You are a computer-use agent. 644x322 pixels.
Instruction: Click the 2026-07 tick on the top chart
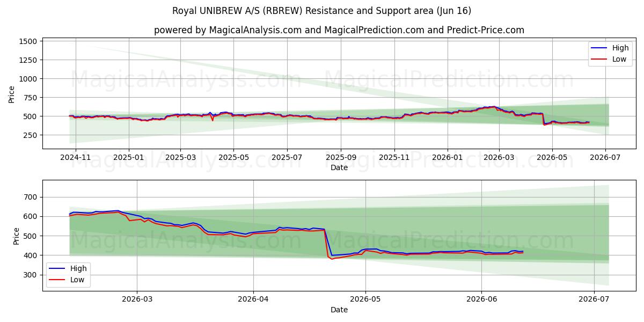coord(605,157)
